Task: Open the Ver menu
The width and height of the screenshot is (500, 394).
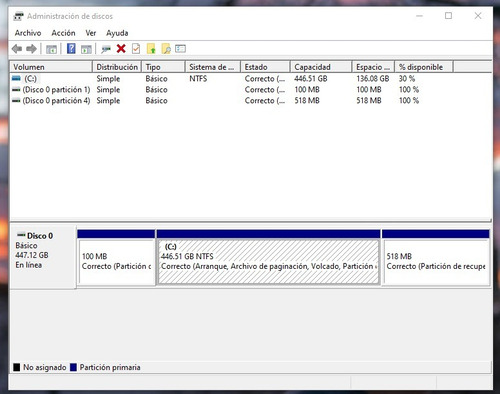Action: click(x=91, y=33)
